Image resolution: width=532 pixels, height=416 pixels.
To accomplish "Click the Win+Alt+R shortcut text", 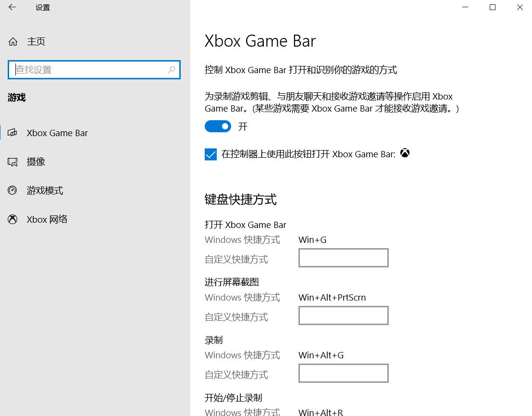I will pyautogui.click(x=321, y=412).
